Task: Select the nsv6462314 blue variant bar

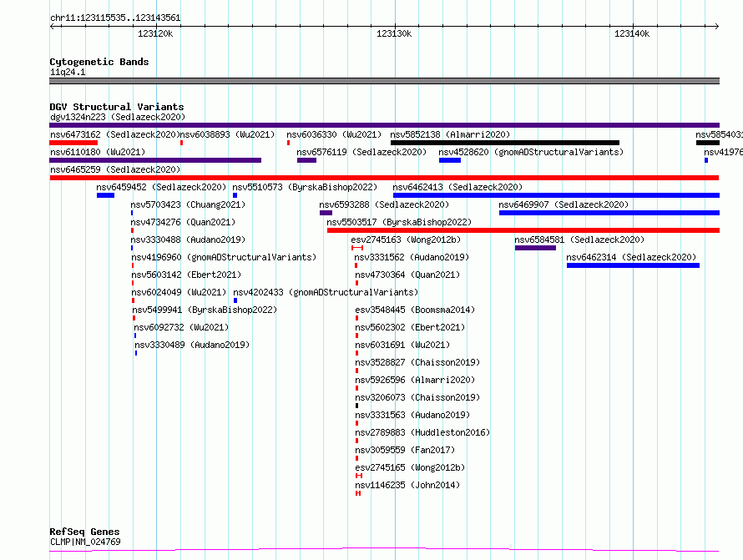Action: pyautogui.click(x=633, y=265)
